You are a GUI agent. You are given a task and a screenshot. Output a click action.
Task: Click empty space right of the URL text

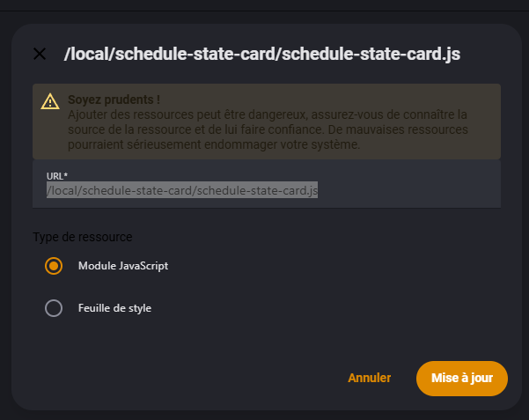pos(405,190)
